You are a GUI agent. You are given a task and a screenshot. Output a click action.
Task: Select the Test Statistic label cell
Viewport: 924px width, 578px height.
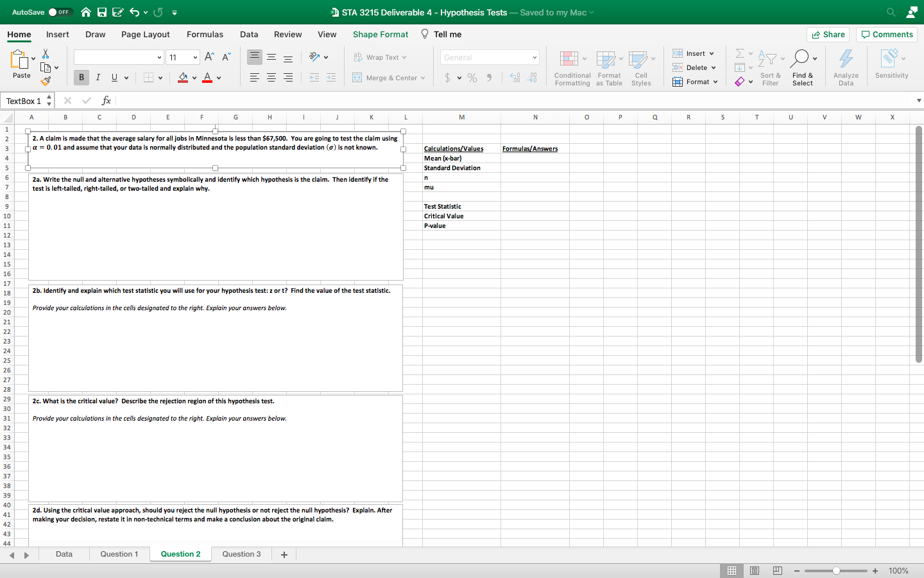tap(461, 207)
